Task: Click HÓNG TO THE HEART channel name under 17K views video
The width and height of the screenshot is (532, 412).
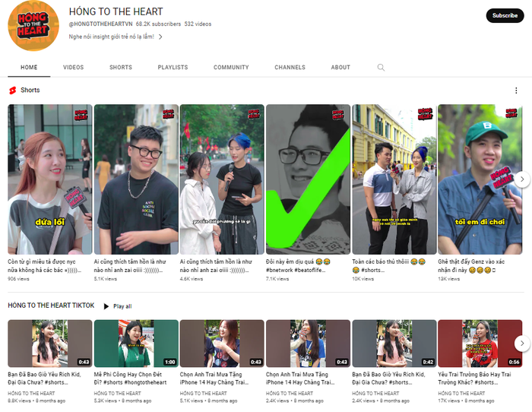Action: (x=461, y=393)
